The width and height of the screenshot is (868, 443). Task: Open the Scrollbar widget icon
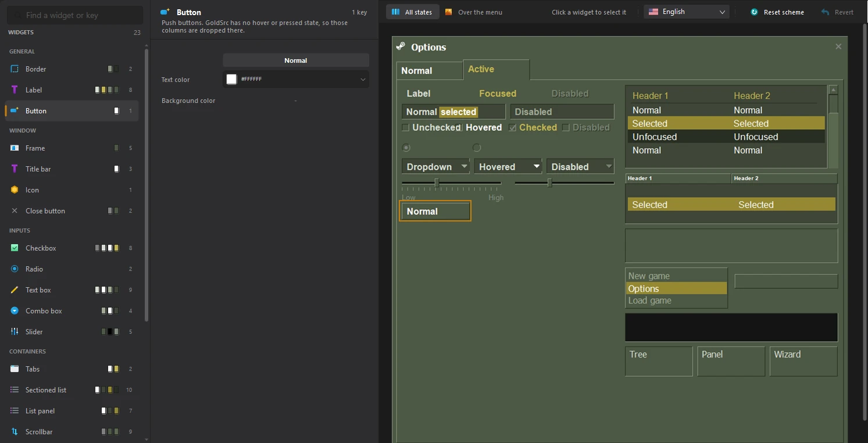pos(15,431)
